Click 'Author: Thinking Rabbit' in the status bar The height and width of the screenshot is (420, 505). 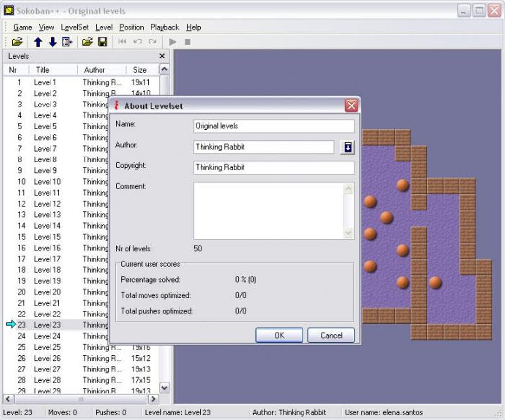click(x=289, y=412)
